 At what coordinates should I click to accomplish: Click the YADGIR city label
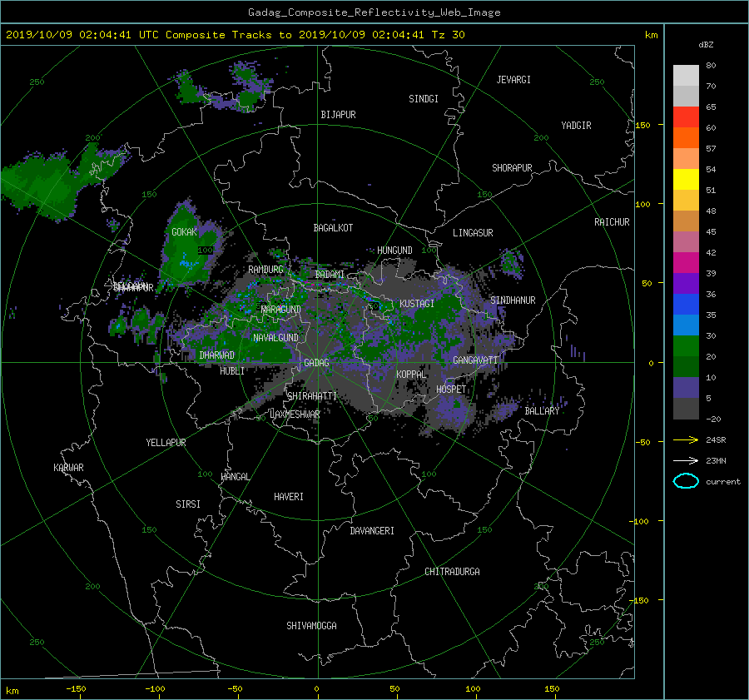tap(576, 126)
